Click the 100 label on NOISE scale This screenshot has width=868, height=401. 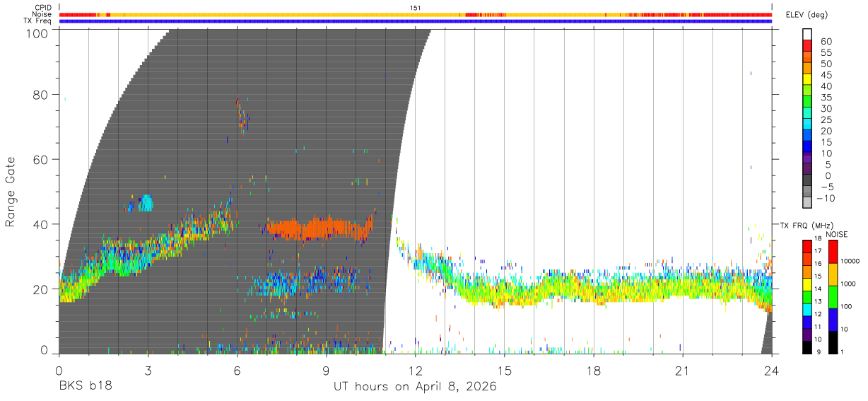pyautogui.click(x=846, y=306)
